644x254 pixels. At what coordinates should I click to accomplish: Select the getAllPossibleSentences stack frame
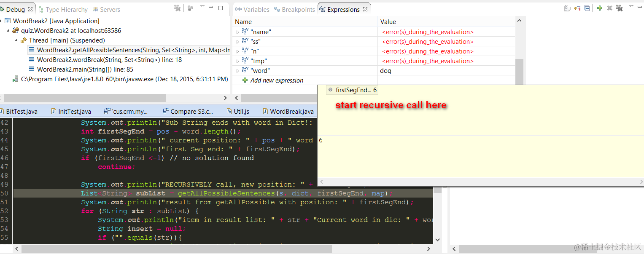(129, 50)
